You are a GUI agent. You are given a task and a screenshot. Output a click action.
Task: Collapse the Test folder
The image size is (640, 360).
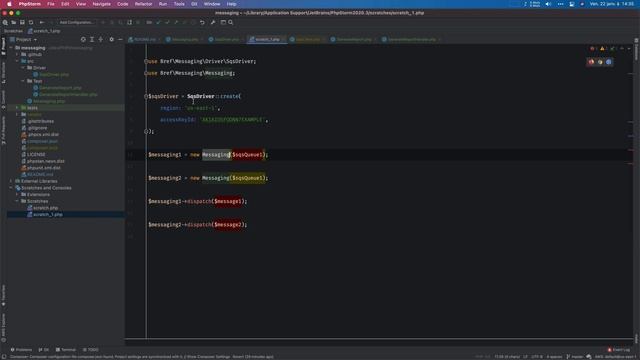(23, 81)
